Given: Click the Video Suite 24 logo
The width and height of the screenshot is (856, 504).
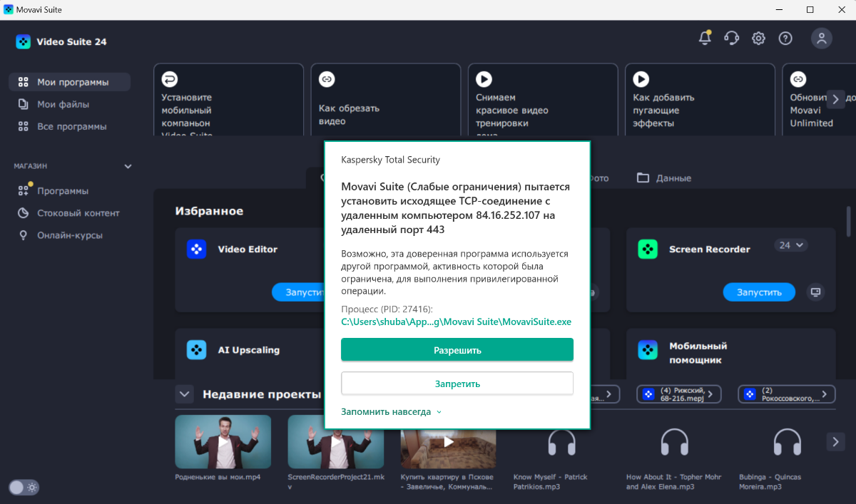Looking at the screenshot, I should (61, 41).
